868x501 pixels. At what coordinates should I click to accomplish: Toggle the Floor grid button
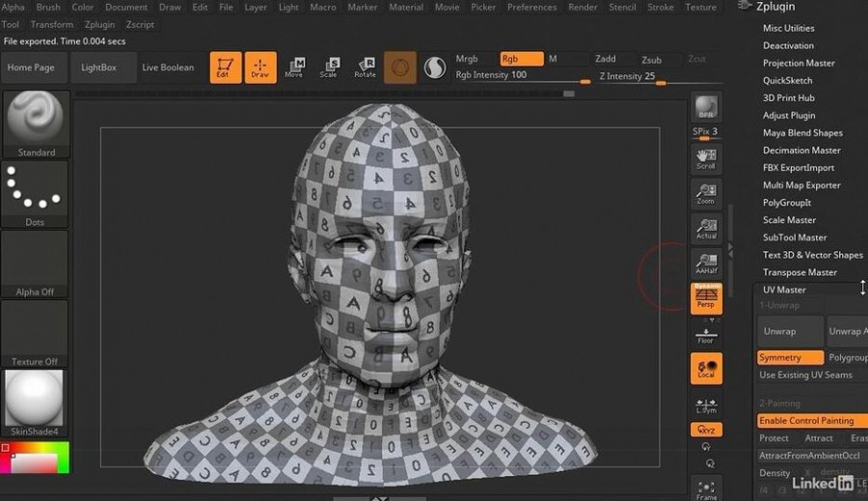tap(706, 335)
